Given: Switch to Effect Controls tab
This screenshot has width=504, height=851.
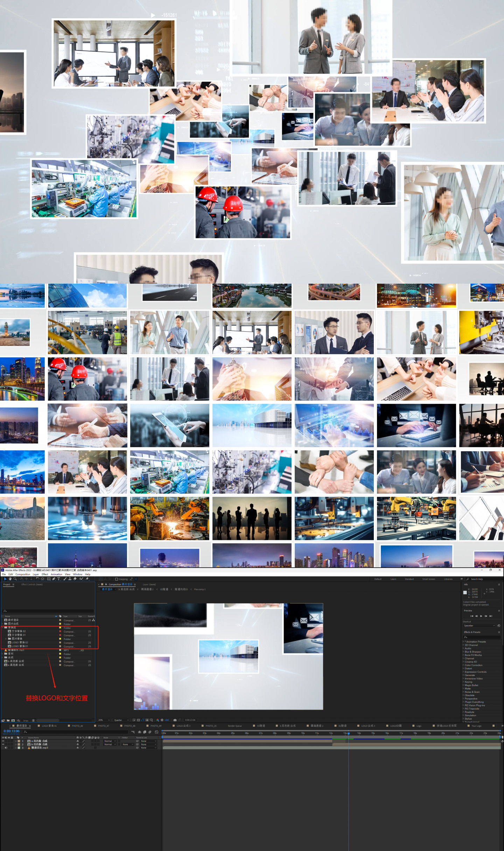Looking at the screenshot, I should point(32,584).
